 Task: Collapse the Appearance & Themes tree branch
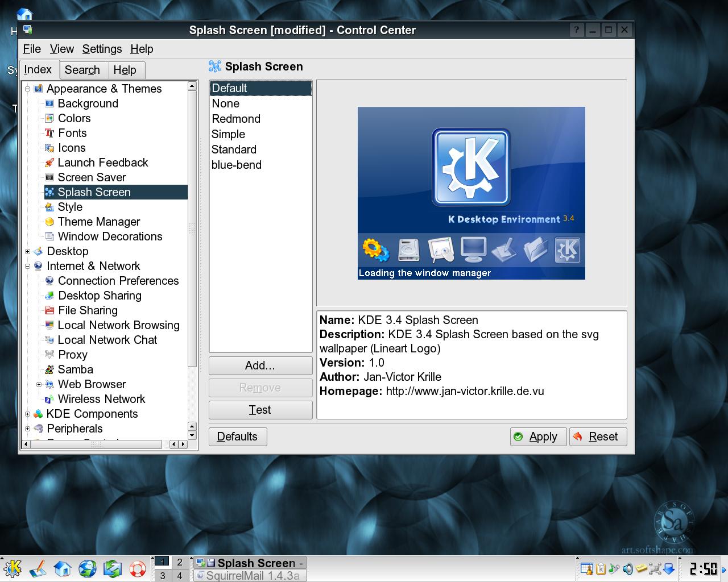pyautogui.click(x=27, y=89)
